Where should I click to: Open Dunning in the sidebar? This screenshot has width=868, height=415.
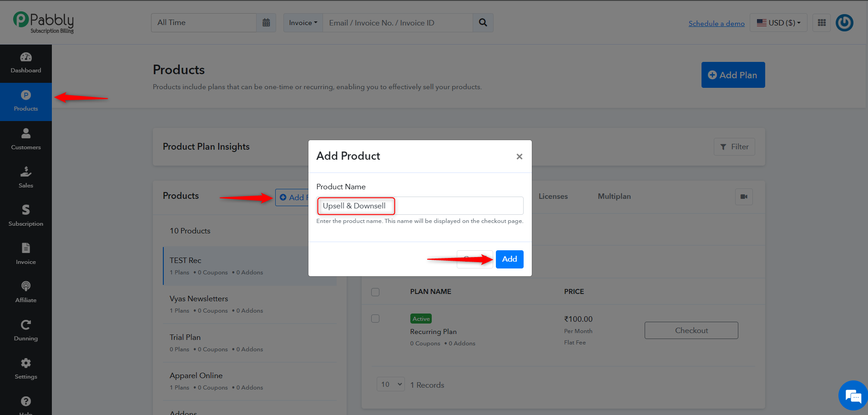tap(26, 331)
